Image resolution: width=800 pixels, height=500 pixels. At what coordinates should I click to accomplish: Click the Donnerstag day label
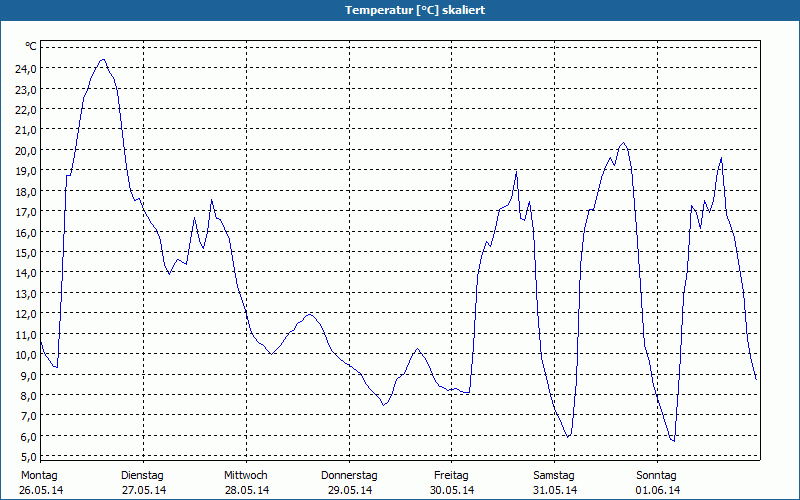tap(349, 476)
